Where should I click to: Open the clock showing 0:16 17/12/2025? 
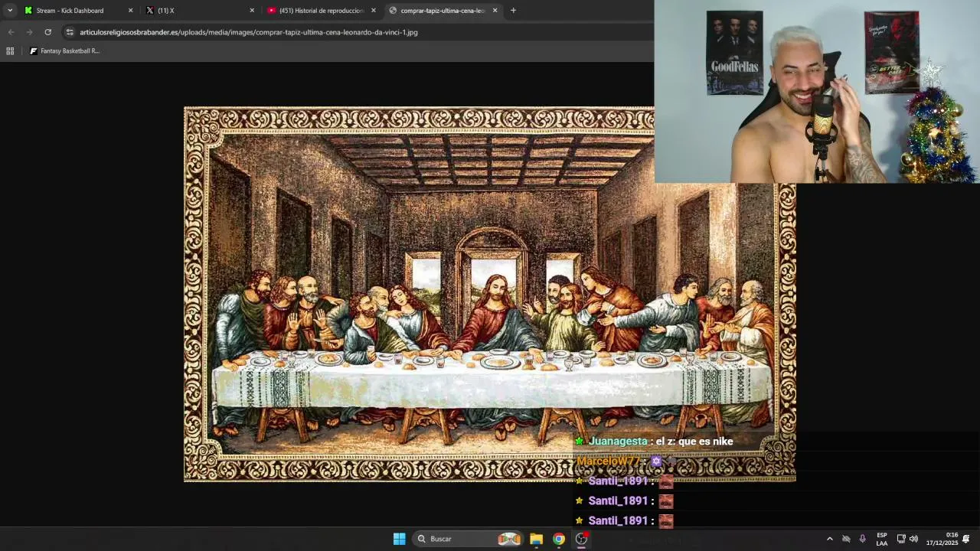(942, 539)
